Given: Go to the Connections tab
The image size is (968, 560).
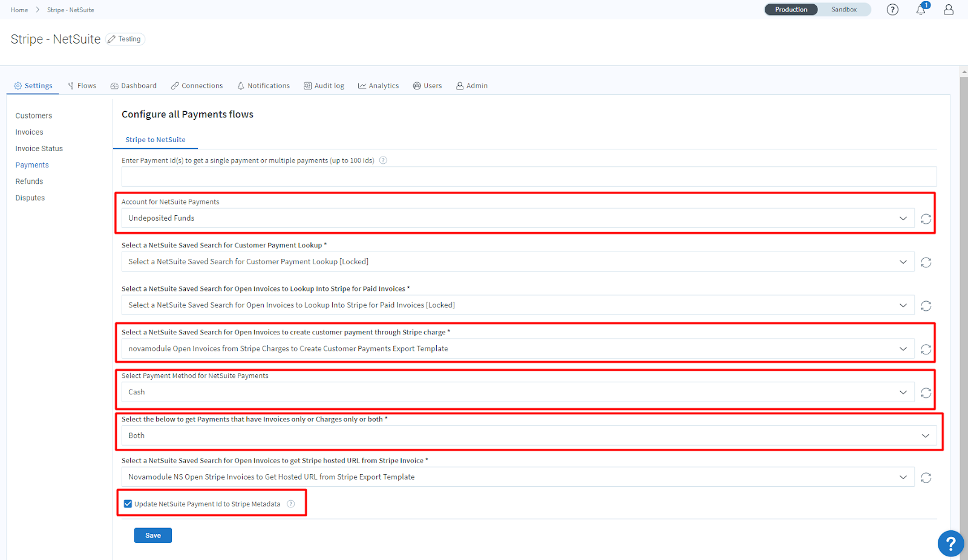Looking at the screenshot, I should (x=197, y=86).
